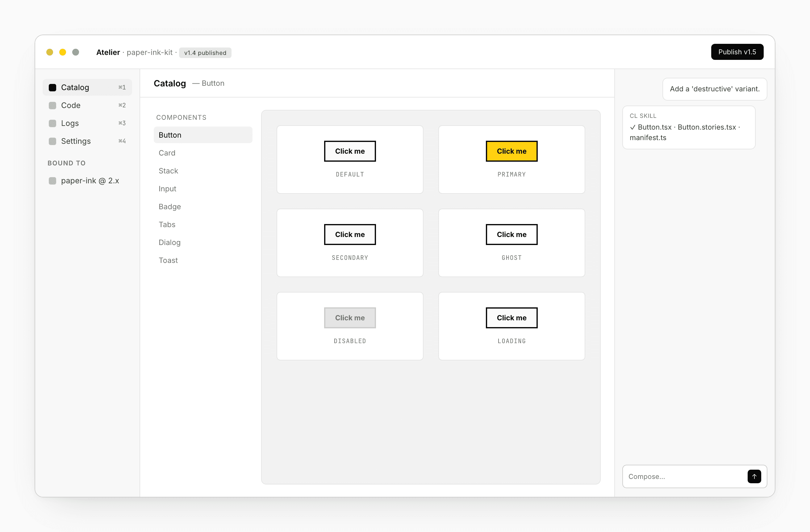Screen dimensions: 810x532
Task: Click the '— Button' breadcrumb text
Action: coord(208,83)
